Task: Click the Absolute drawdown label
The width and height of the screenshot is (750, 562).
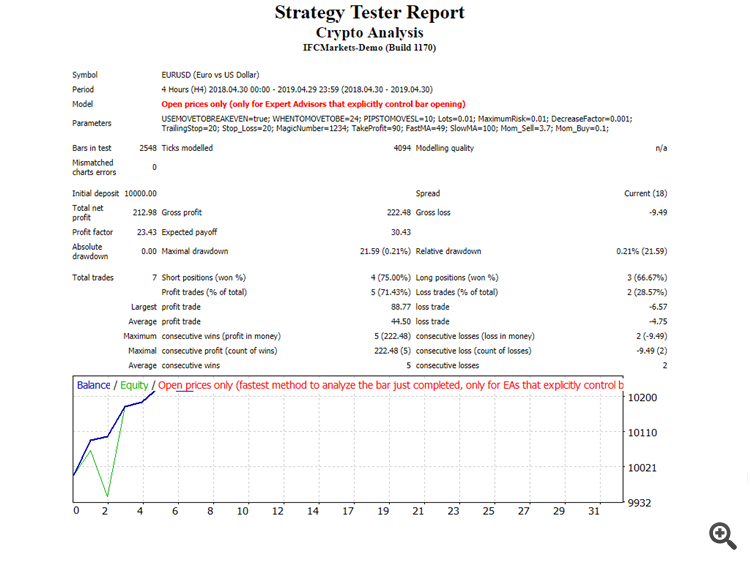Action: (x=90, y=252)
